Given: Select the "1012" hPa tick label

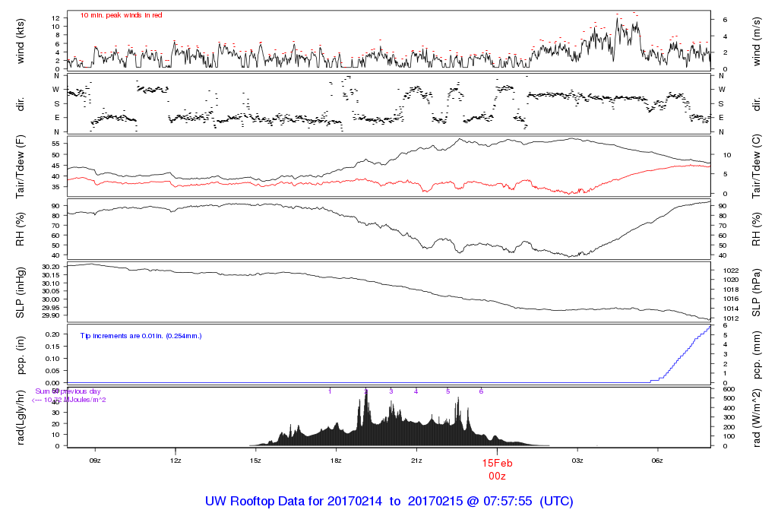Looking at the screenshot, I should coord(731,318).
